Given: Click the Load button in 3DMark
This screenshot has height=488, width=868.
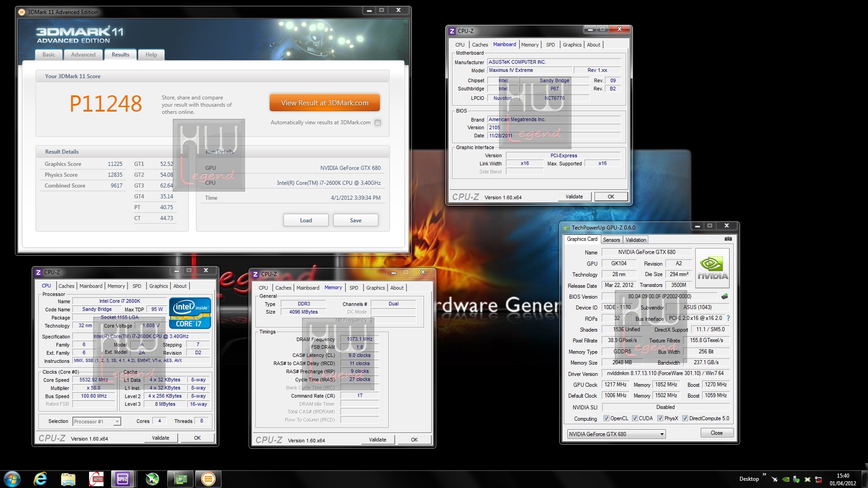Looking at the screenshot, I should point(306,221).
